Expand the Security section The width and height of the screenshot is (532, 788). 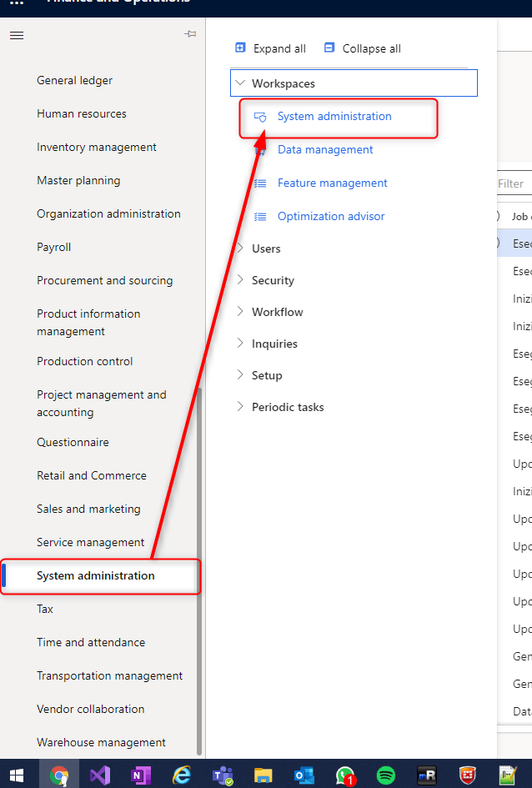[x=241, y=280]
